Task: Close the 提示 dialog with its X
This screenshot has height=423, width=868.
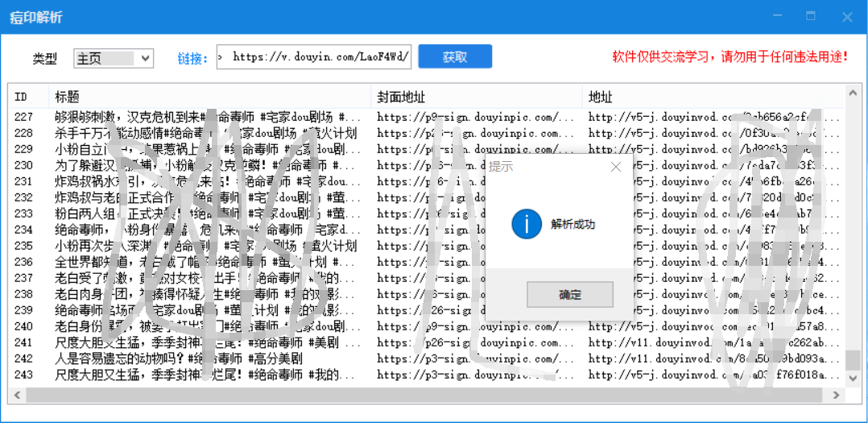Action: [x=616, y=167]
